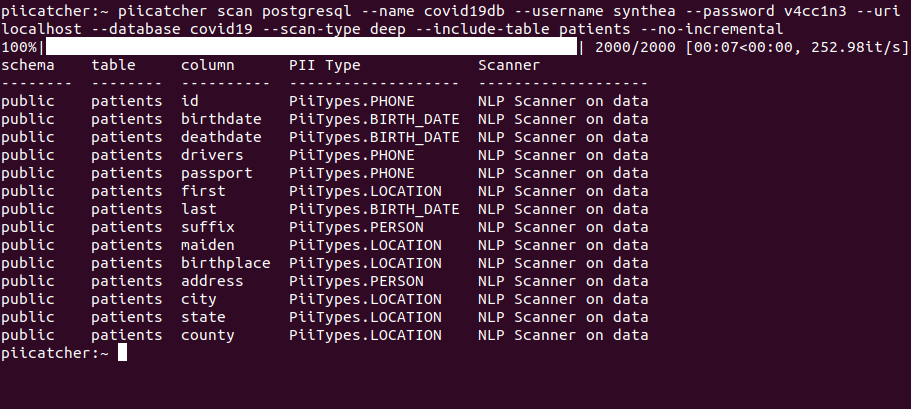
Task: Click the 'birthplace' column entry
Action: coord(226,263)
